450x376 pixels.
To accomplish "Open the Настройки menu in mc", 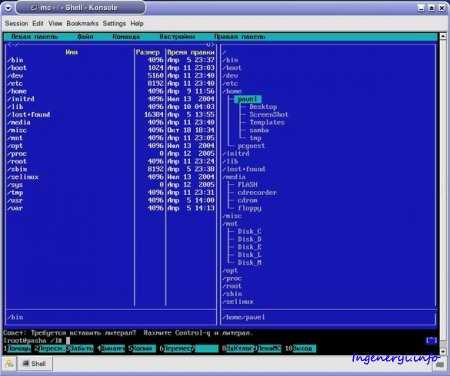I will click(x=177, y=37).
